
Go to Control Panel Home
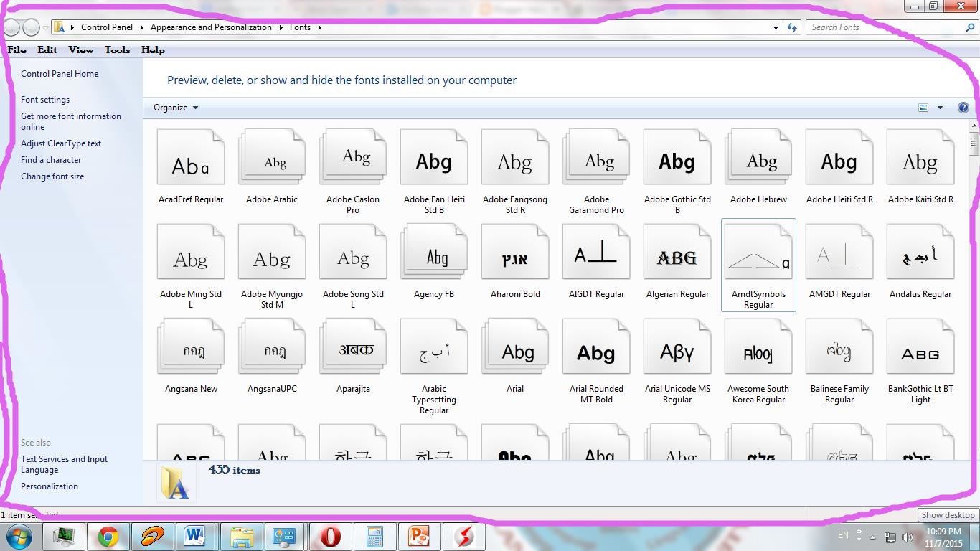pos(60,74)
